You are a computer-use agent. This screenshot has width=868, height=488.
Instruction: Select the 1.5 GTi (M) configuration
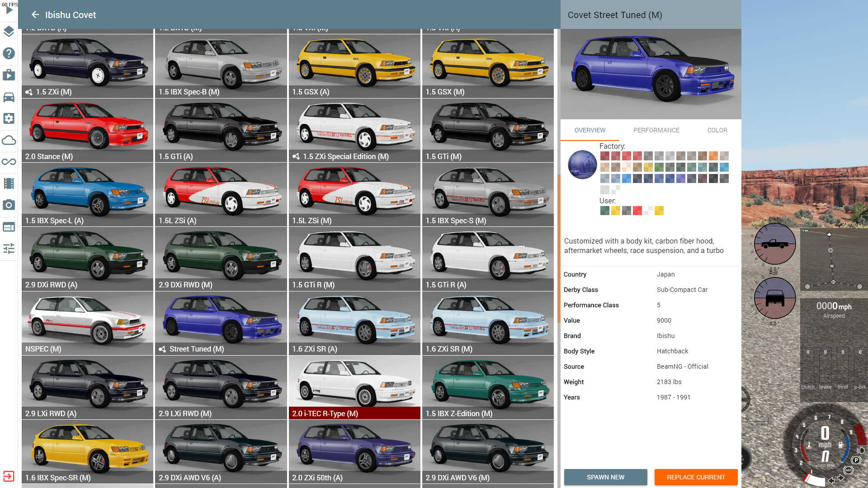click(x=488, y=130)
